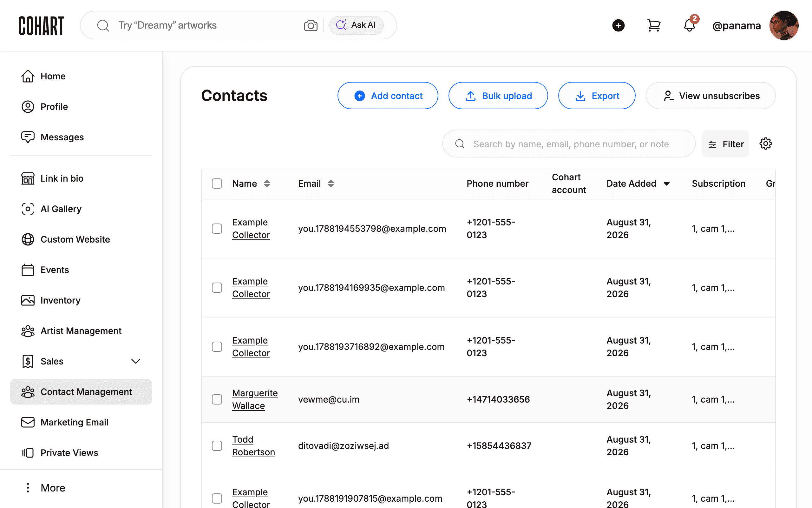812x508 pixels.
Task: Sort by Date Added arrow
Action: (667, 184)
